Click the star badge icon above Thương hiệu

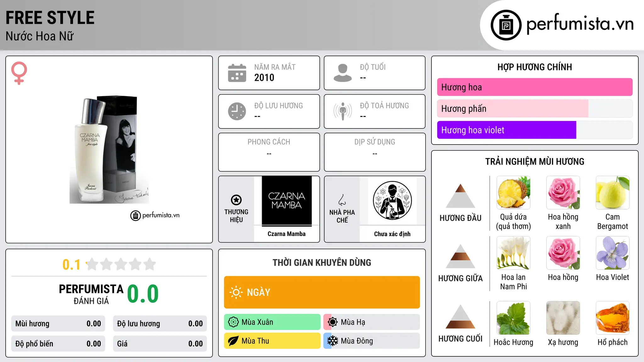click(236, 200)
